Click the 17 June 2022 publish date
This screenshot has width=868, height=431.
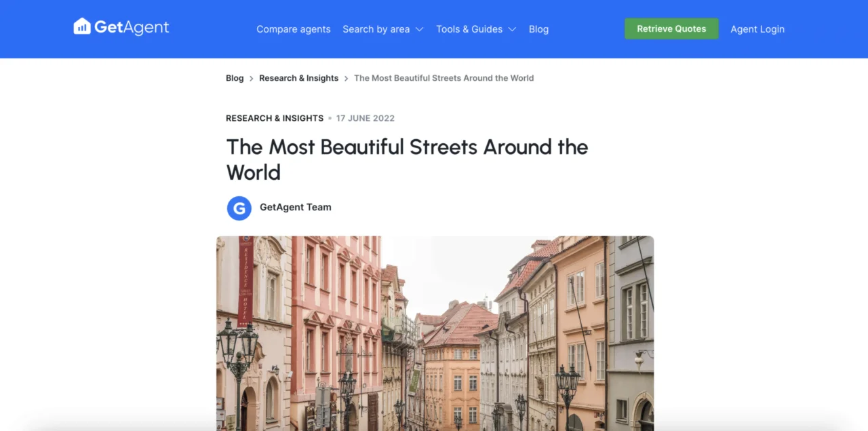pyautogui.click(x=365, y=118)
